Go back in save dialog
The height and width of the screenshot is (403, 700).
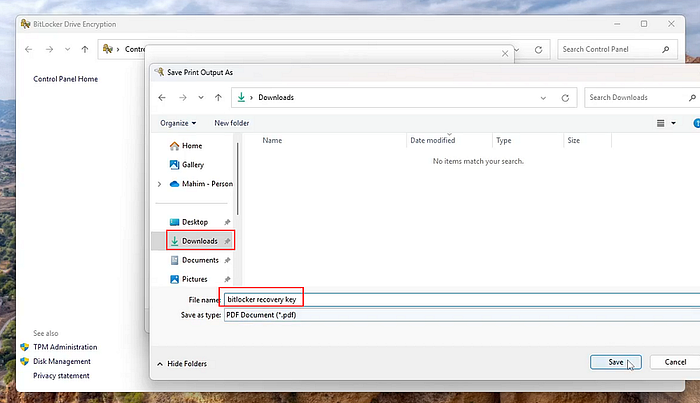(162, 97)
